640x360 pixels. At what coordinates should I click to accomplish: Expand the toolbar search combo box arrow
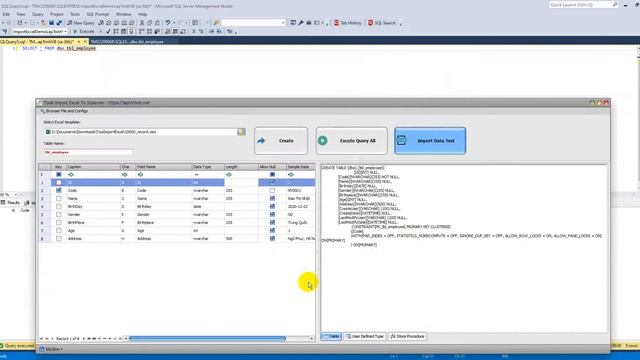[283, 23]
